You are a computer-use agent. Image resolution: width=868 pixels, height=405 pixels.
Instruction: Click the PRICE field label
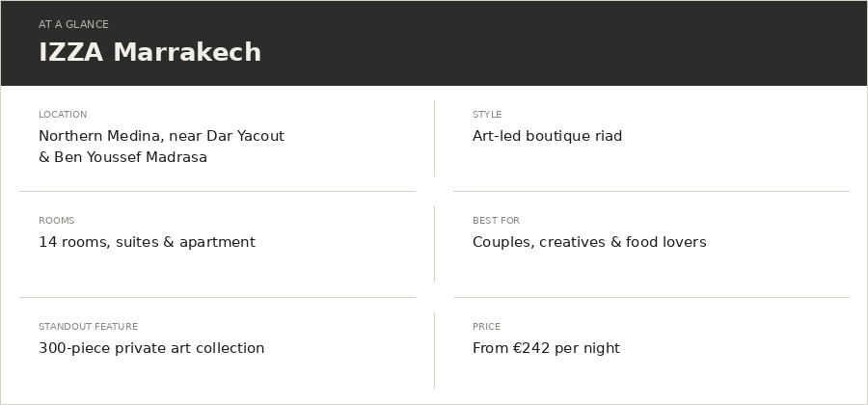pyautogui.click(x=486, y=327)
